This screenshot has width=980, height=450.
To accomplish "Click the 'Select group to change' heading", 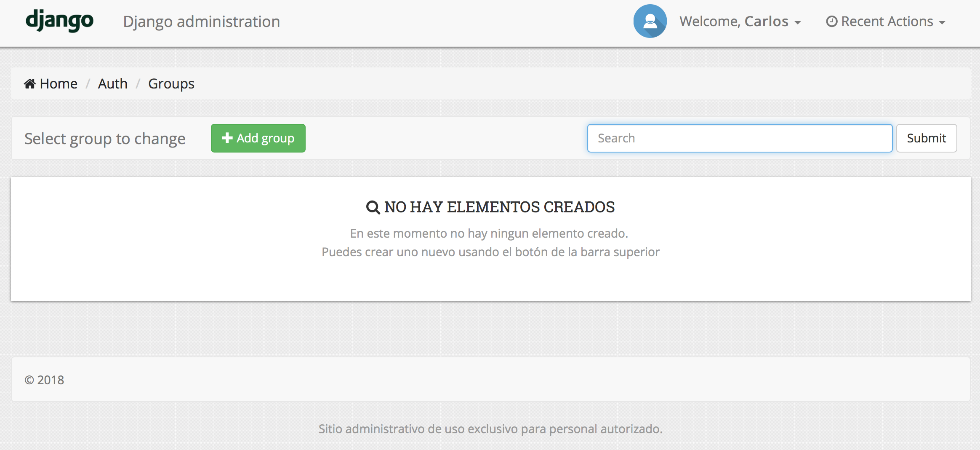I will pos(105,139).
